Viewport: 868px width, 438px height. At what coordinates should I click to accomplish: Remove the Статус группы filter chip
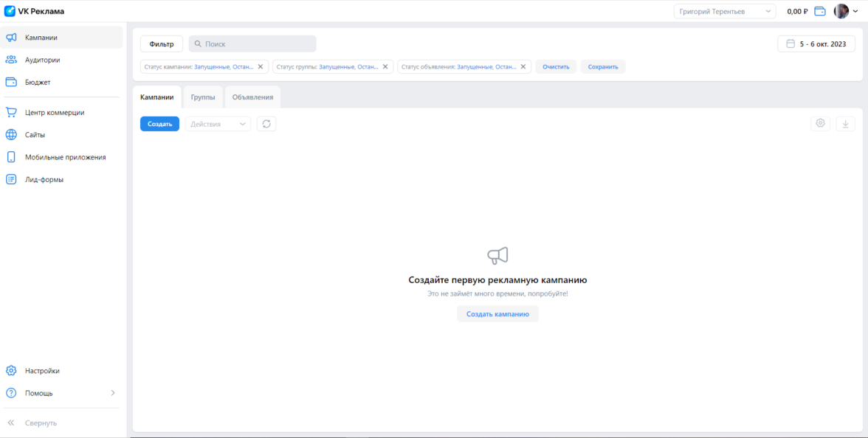[385, 66]
